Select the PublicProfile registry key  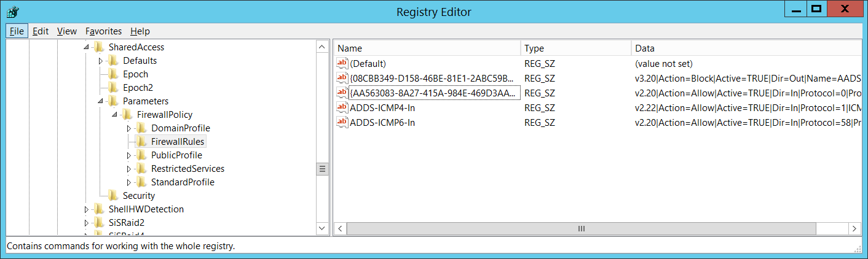pyautogui.click(x=176, y=155)
